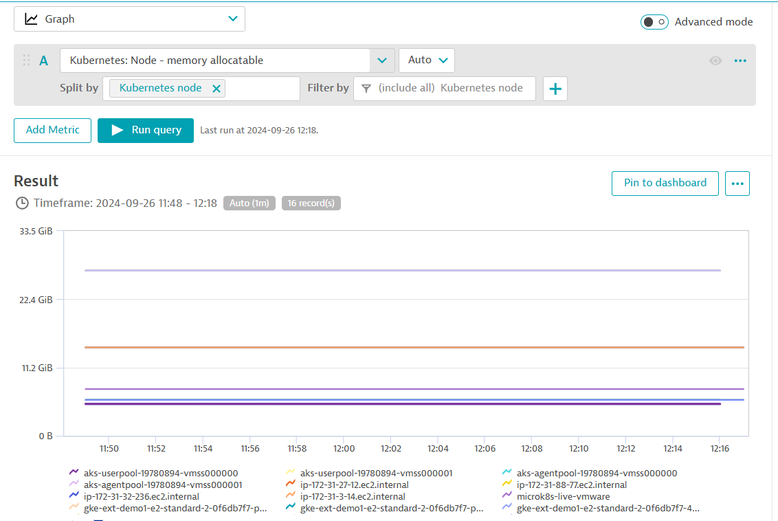
Task: Open the result more options menu
Action: coord(738,183)
